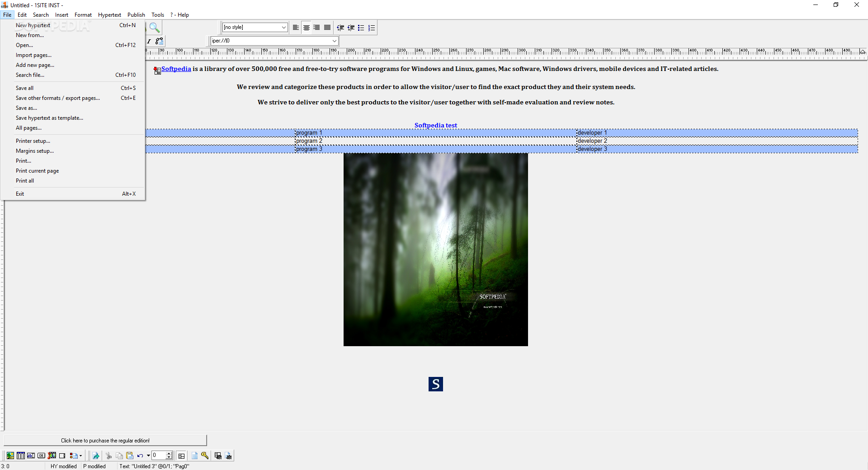
Task: Click the colored objects list icon
Action: coord(74,456)
